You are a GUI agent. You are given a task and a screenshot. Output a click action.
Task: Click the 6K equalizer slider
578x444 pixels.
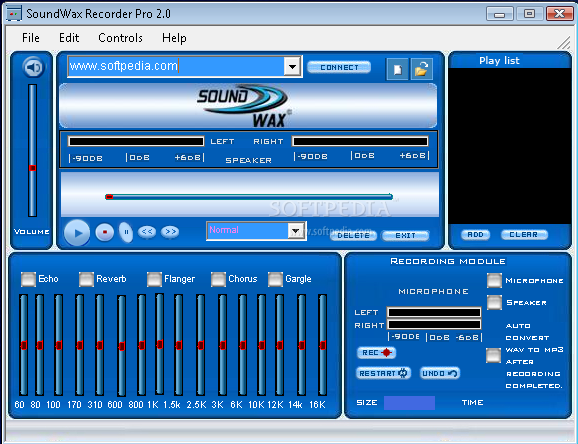point(243,345)
